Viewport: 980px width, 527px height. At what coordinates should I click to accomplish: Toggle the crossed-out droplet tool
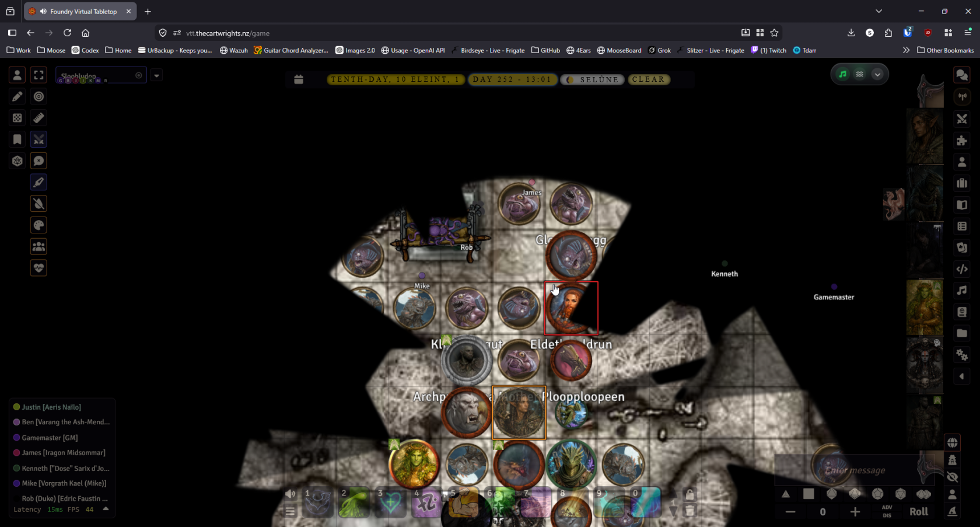[x=38, y=204]
